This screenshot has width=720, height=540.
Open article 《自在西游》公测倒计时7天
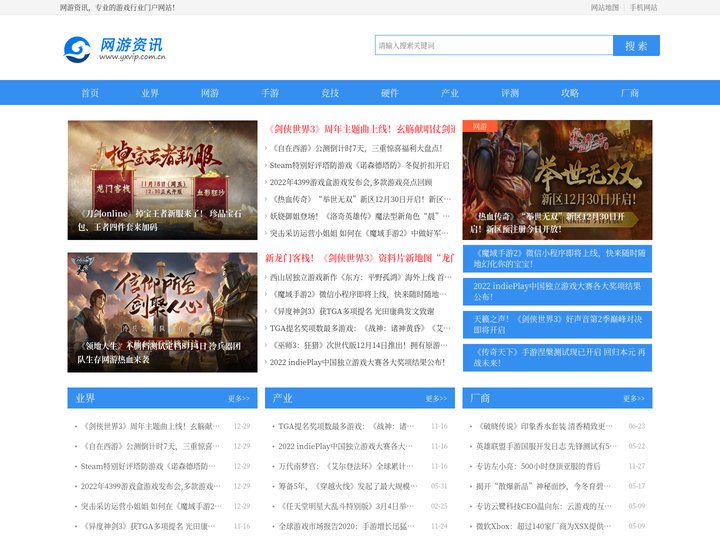coord(356,148)
